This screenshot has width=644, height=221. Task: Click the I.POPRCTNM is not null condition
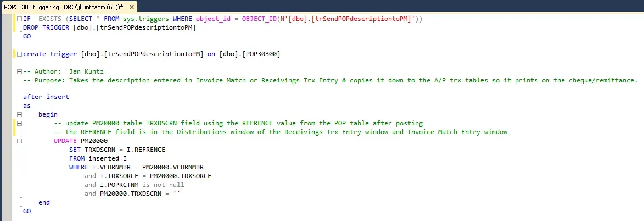(142, 184)
